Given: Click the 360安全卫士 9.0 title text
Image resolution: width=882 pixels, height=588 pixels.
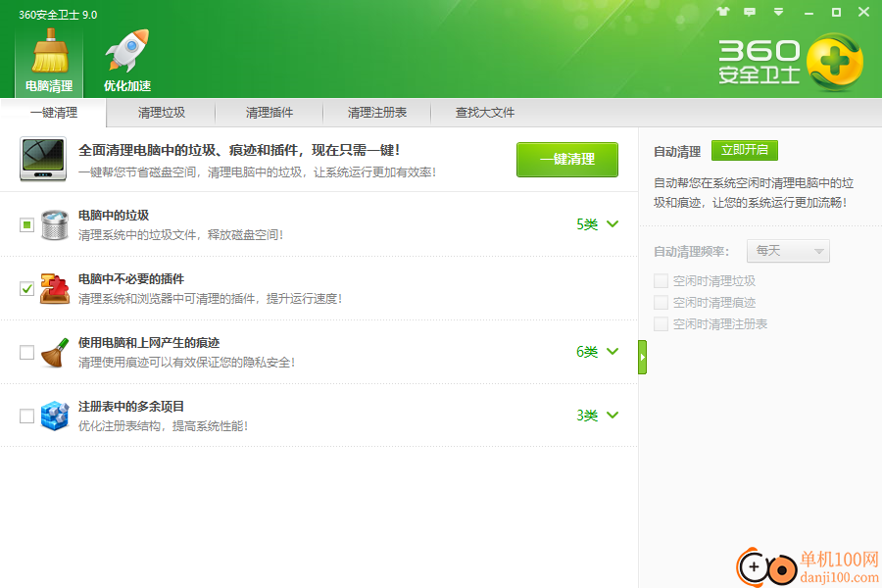Looking at the screenshot, I should click(58, 15).
